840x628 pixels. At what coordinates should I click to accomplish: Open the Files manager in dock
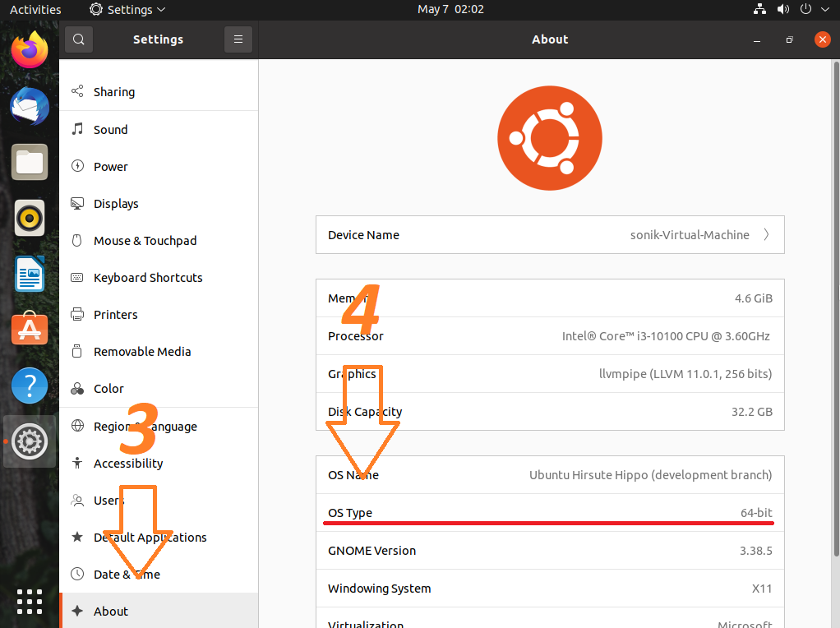click(30, 162)
